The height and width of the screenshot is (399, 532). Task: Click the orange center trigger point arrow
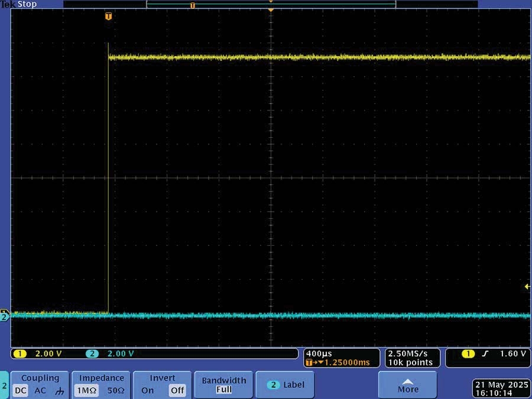pos(271,11)
